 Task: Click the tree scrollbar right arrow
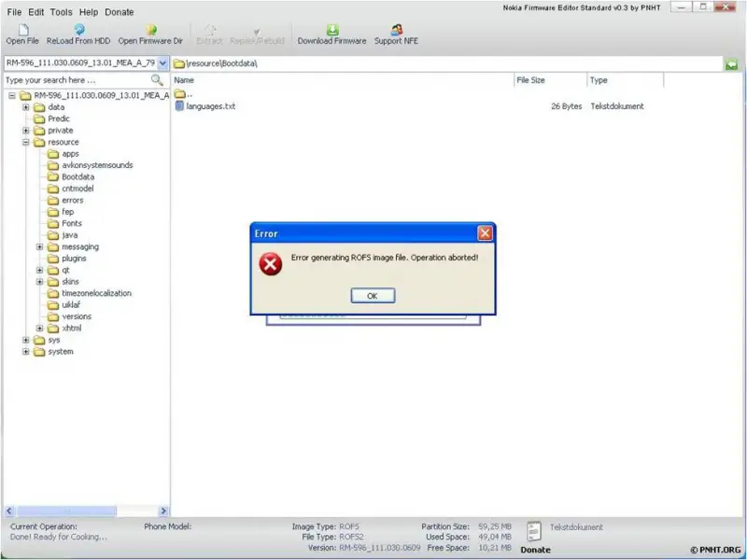[x=163, y=511]
